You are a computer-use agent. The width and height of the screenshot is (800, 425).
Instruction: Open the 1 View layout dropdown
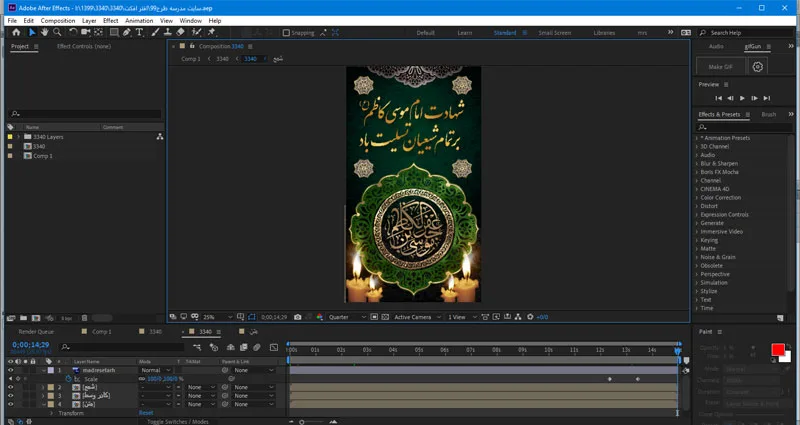[x=462, y=317]
